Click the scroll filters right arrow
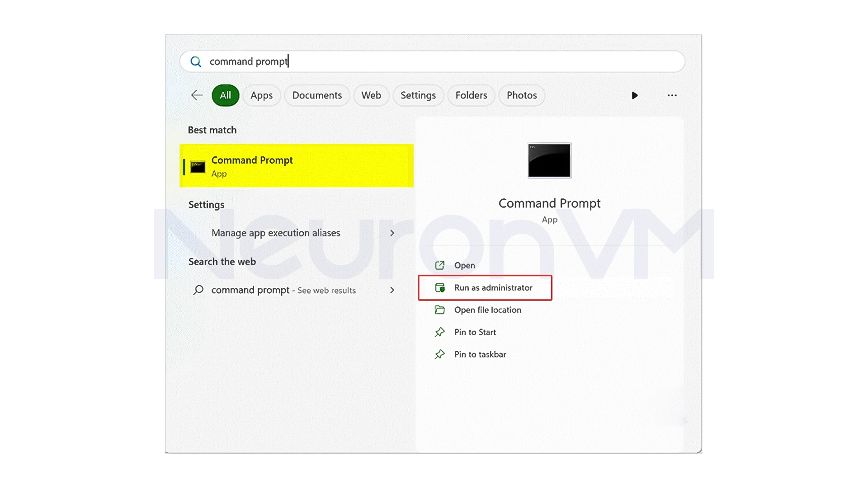Screen dimensions: 868x488 [634, 95]
